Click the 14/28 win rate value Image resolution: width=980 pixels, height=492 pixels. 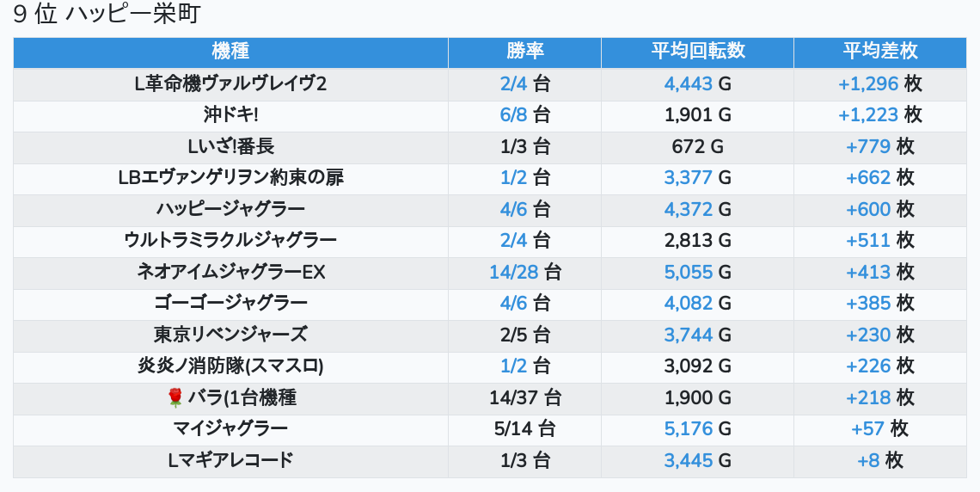pos(514,272)
